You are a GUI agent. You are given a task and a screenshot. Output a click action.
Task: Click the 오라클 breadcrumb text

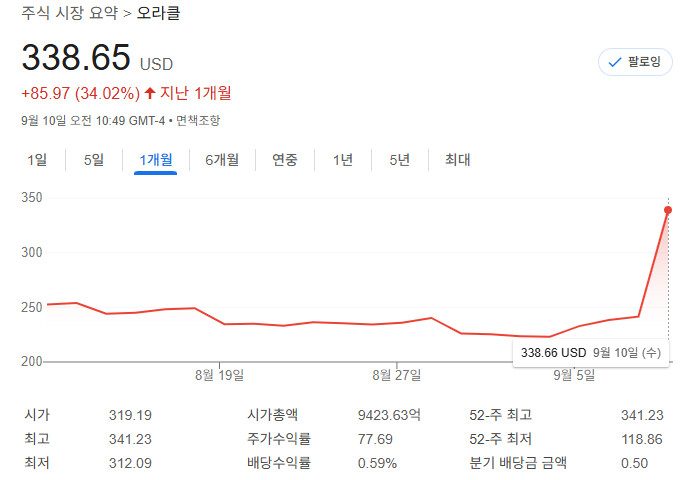[159, 13]
